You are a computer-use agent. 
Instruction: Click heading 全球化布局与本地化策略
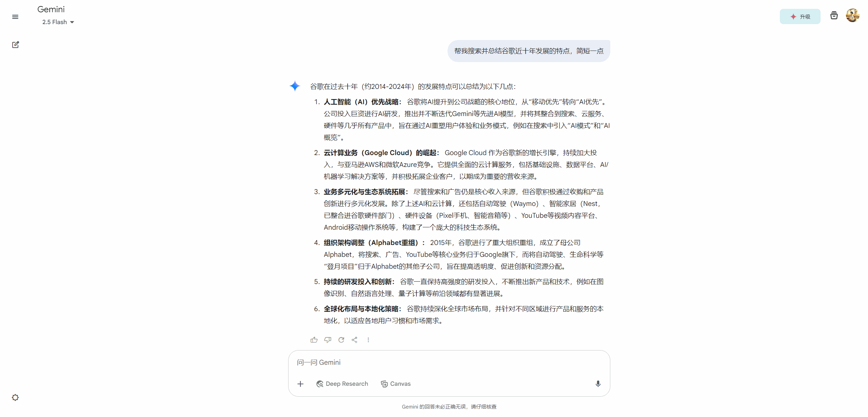coord(362,309)
